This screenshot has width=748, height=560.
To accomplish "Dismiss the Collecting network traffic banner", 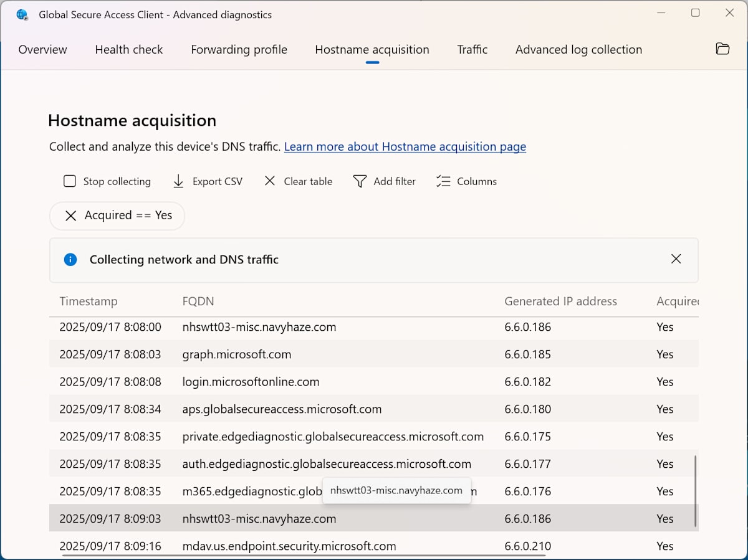I will tap(676, 259).
